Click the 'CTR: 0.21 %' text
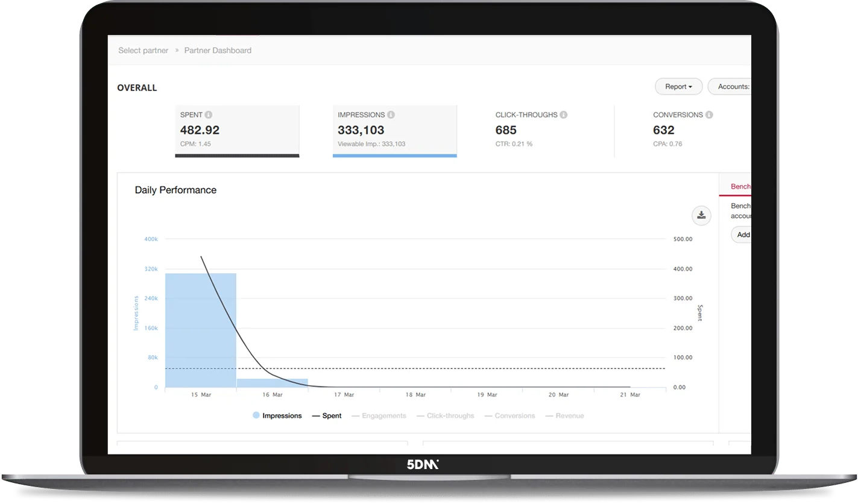The width and height of the screenshot is (858, 504). pos(514,144)
